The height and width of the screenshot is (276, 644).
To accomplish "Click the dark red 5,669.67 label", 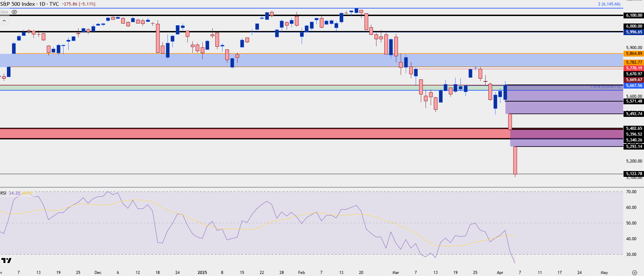I will click(634, 80).
